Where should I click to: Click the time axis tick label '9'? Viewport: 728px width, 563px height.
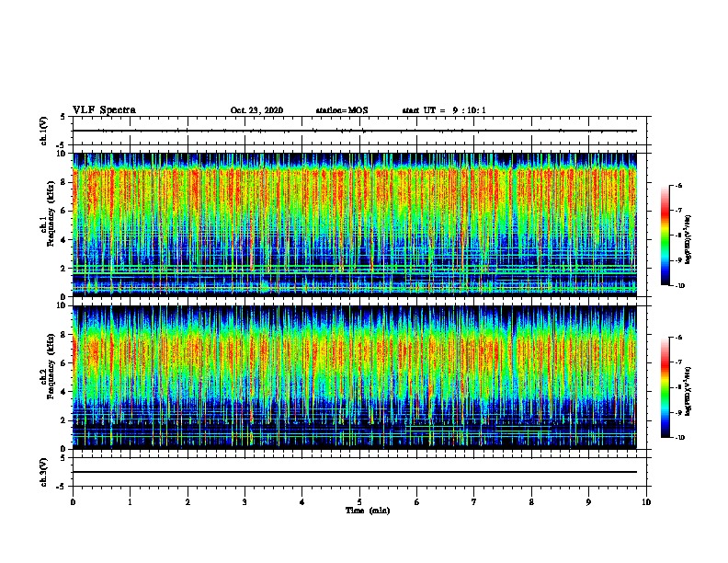588,502
